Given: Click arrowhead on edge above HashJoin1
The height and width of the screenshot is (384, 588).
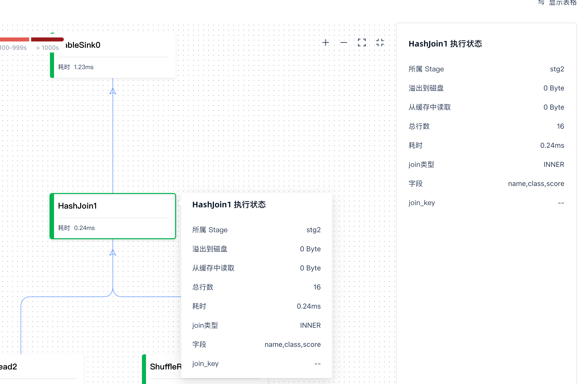Looking at the screenshot, I should [113, 91].
